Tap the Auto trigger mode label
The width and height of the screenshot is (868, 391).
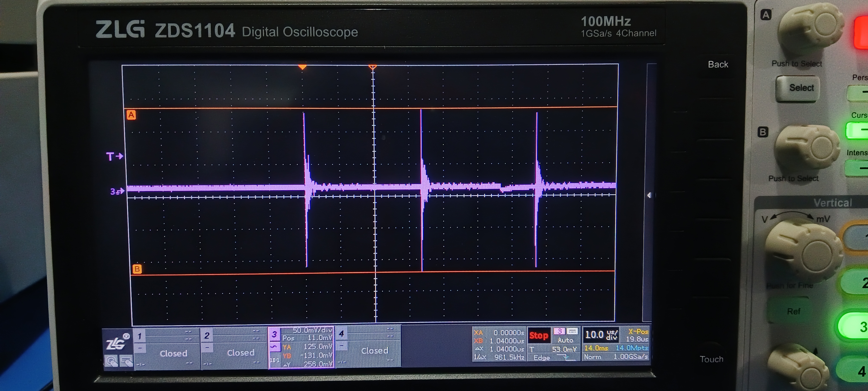pyautogui.click(x=565, y=340)
